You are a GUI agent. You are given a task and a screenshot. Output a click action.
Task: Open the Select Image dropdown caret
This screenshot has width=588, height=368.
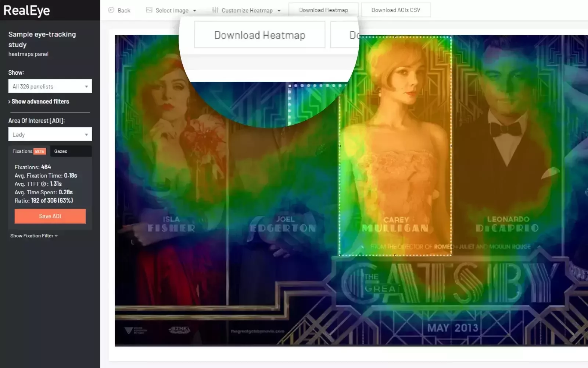(x=194, y=11)
